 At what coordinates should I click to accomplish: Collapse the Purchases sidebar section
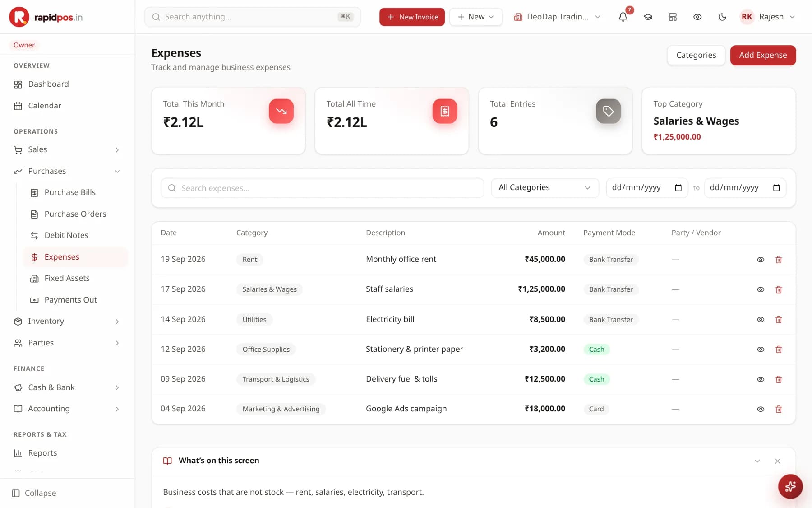point(67,171)
